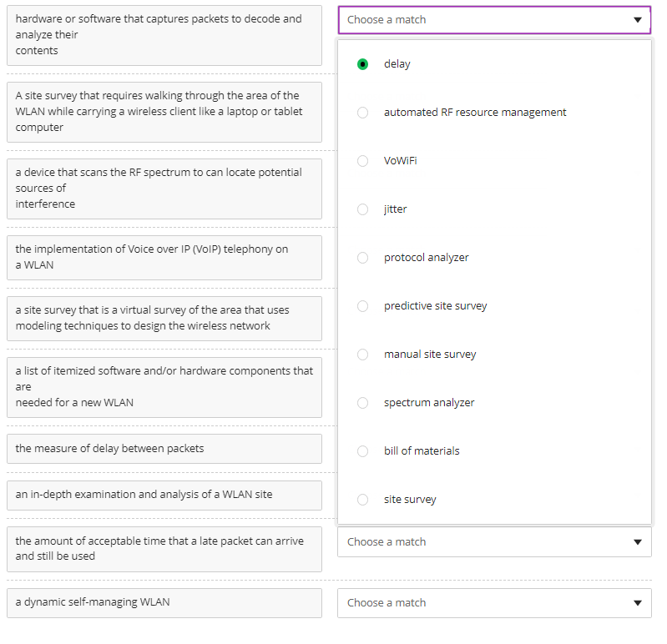Click the arrow icon of the top open dropdown
This screenshot has height=644, width=667.
(638, 20)
